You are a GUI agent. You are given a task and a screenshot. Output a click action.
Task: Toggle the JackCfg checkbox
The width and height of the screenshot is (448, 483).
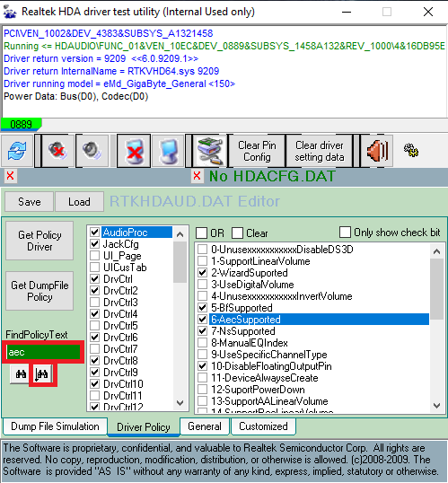pyautogui.click(x=94, y=244)
